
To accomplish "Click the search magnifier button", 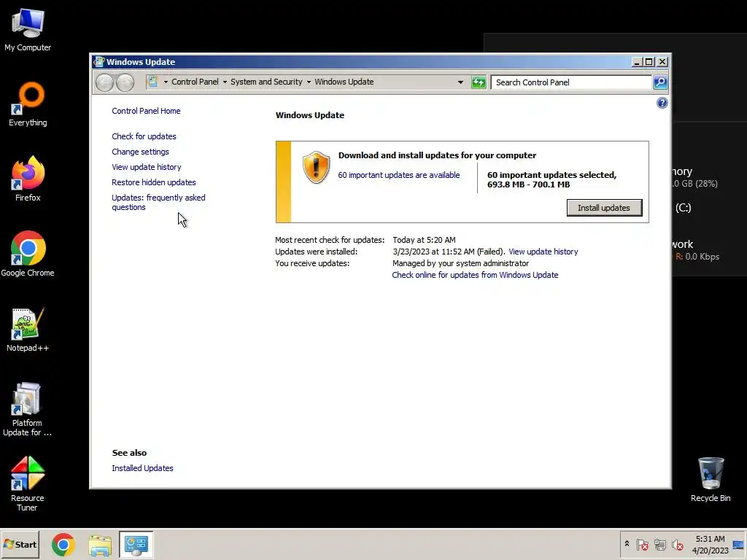I will point(660,82).
